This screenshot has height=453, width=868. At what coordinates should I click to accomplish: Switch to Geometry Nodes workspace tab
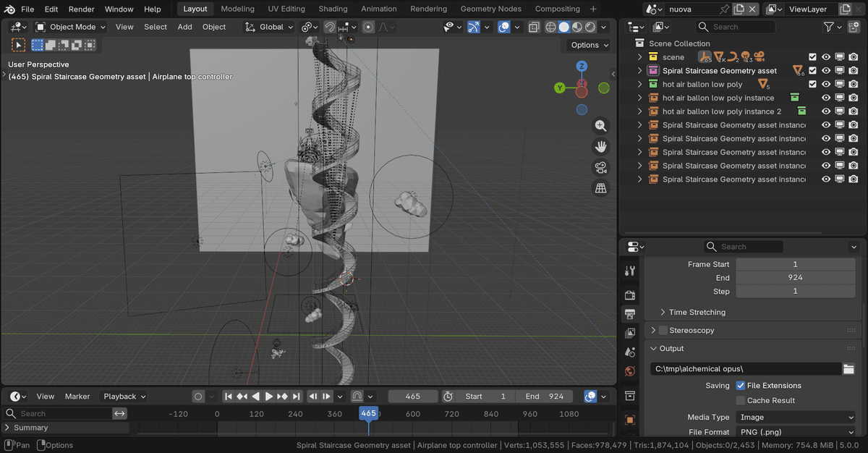coord(490,9)
